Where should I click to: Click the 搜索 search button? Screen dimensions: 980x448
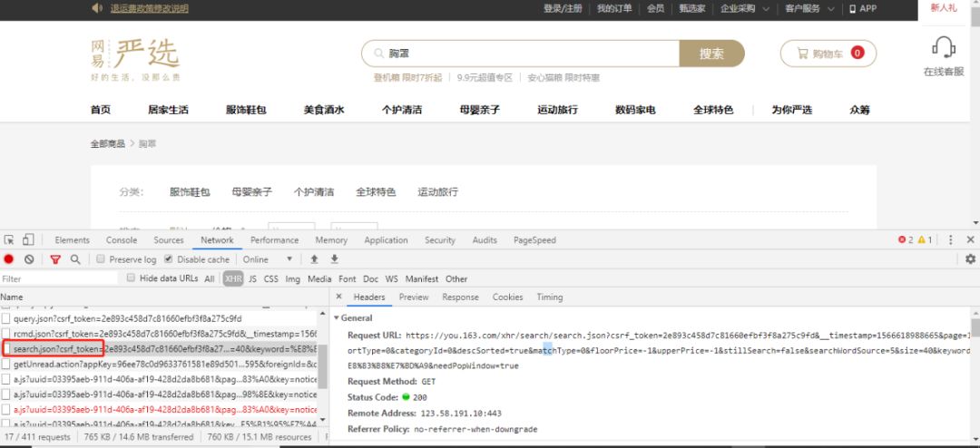[x=711, y=54]
